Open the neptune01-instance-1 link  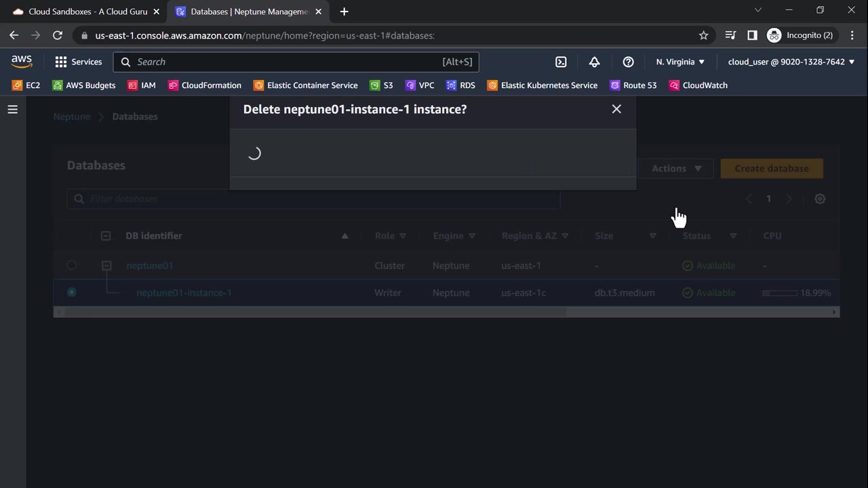(x=184, y=293)
